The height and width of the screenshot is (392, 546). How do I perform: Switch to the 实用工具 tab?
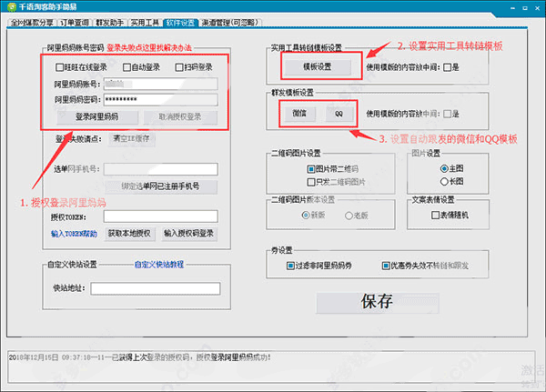[145, 23]
